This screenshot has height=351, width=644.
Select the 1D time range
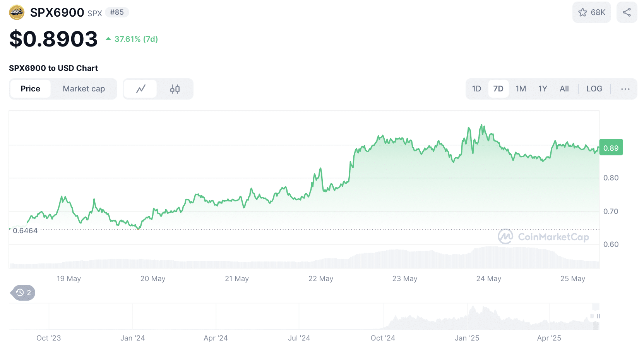[476, 89]
